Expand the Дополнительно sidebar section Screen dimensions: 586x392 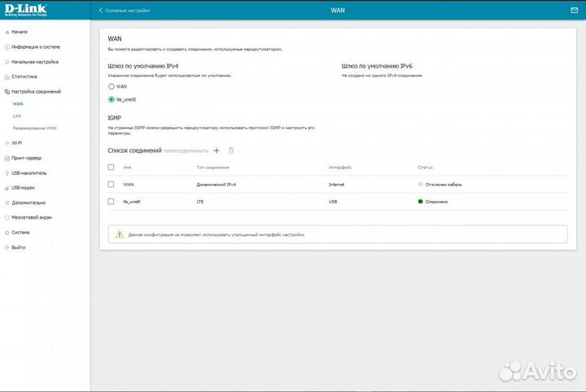[28, 203]
